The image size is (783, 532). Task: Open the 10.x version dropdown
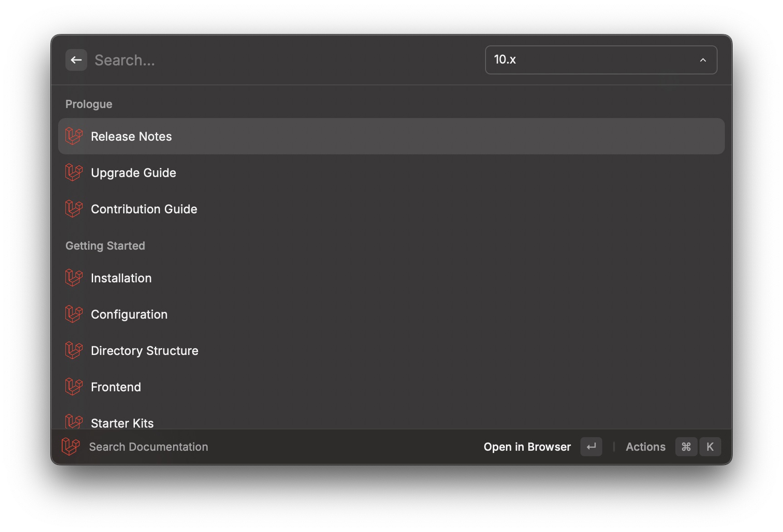tap(601, 59)
